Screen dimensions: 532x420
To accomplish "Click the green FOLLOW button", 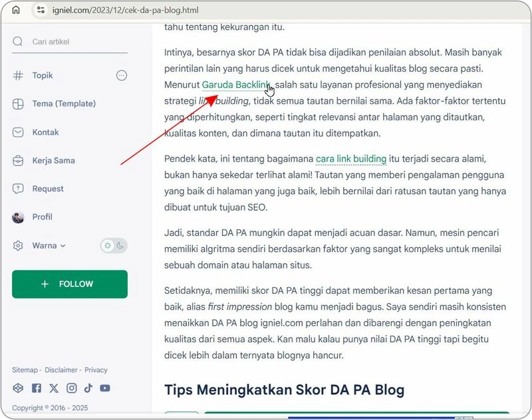I will [x=70, y=284].
